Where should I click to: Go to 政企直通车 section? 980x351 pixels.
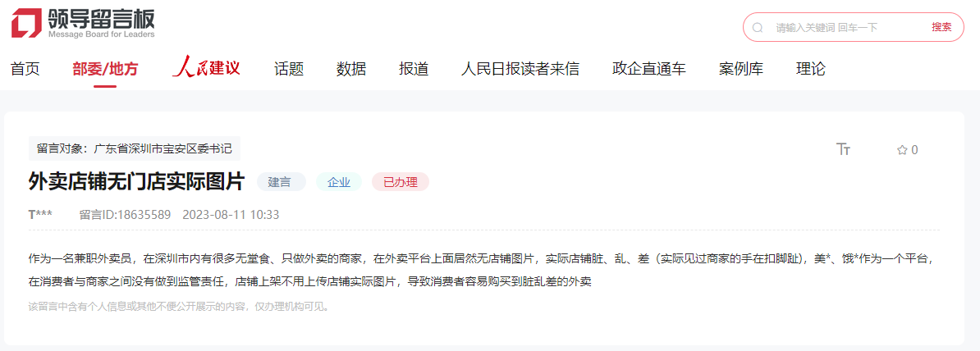[x=648, y=69]
